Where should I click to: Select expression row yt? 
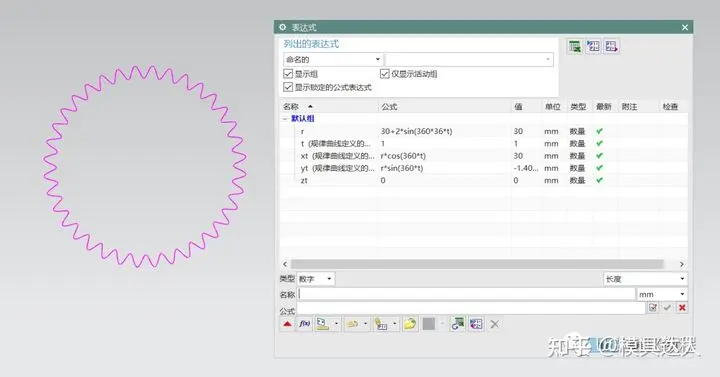pos(484,168)
